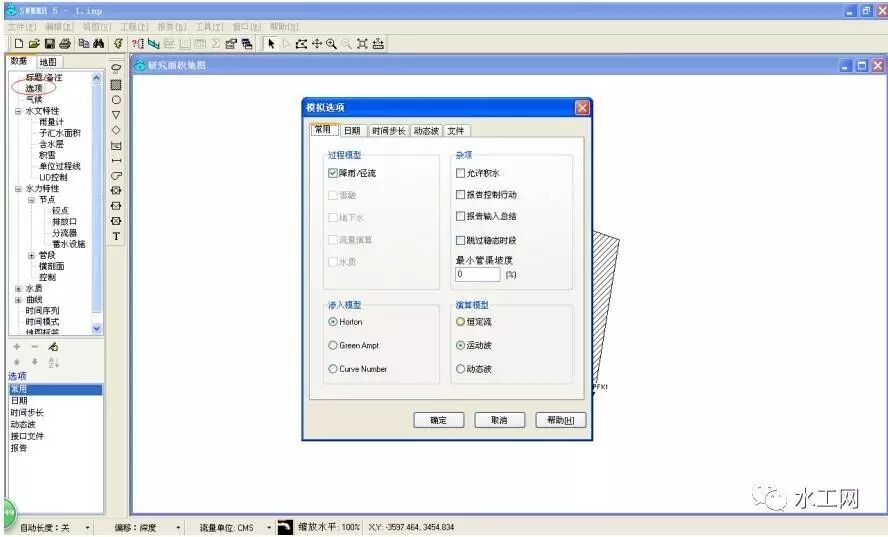The height and width of the screenshot is (537, 888).
Task: Open a project file via folder icon
Action: point(34,44)
